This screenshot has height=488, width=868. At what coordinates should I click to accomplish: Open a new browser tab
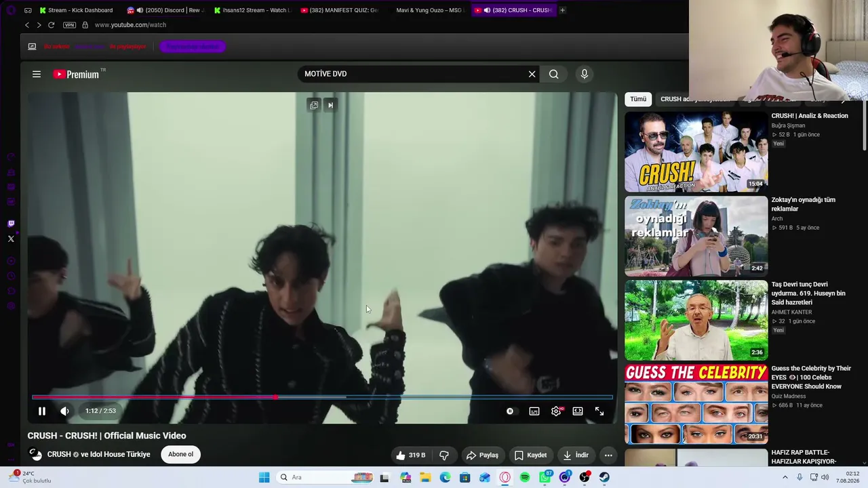point(562,10)
